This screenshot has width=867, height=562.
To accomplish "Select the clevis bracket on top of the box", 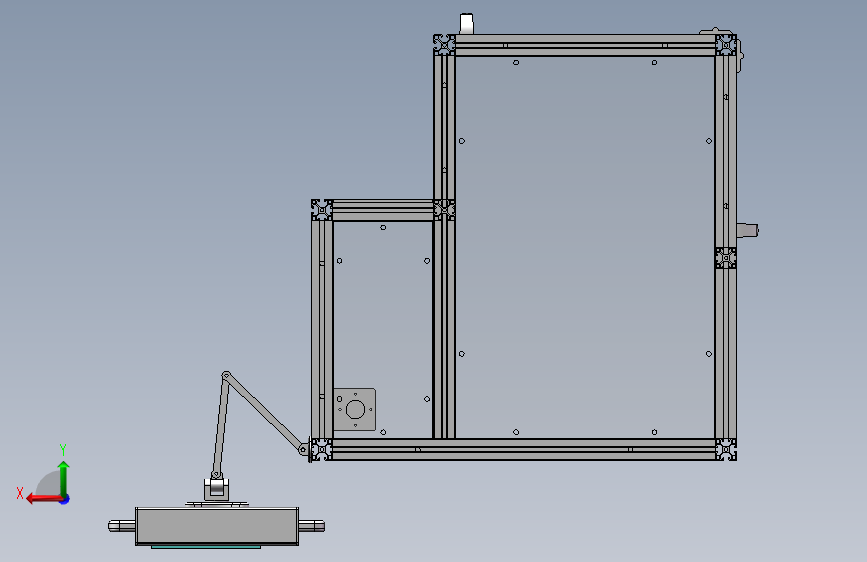I will pos(217,488).
